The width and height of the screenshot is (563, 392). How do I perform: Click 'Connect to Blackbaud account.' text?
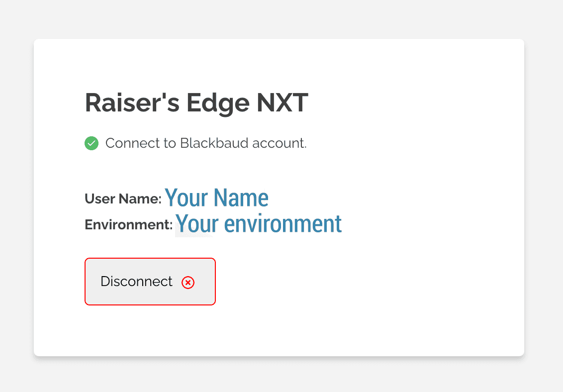206,143
